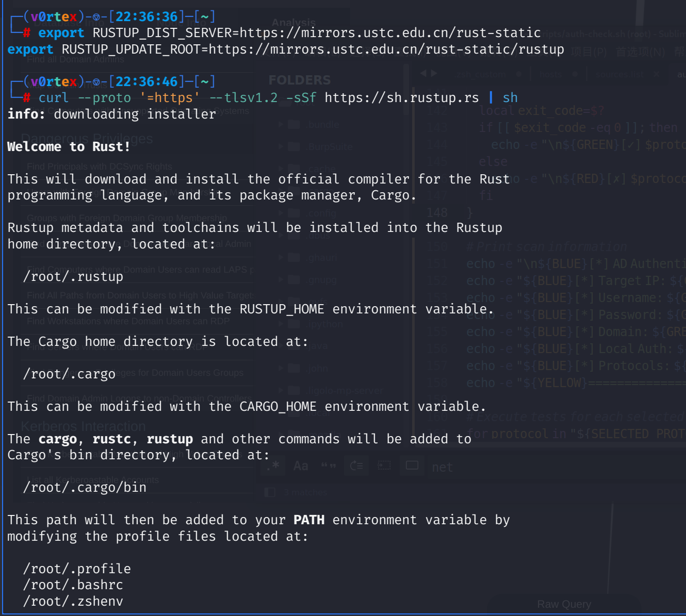Click 'Welcome to Rust!' heading in terminal

[69, 146]
